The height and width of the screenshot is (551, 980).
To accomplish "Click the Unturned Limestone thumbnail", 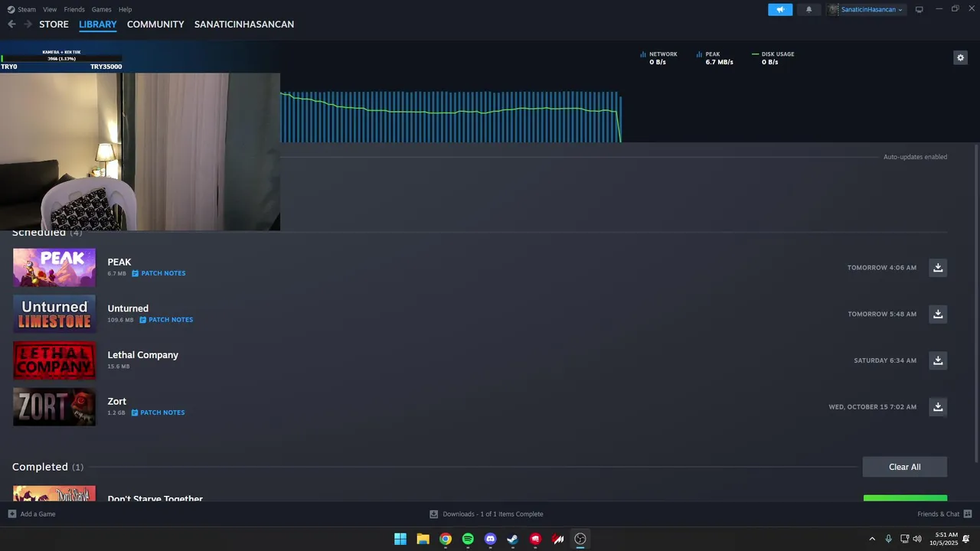I will tap(54, 314).
